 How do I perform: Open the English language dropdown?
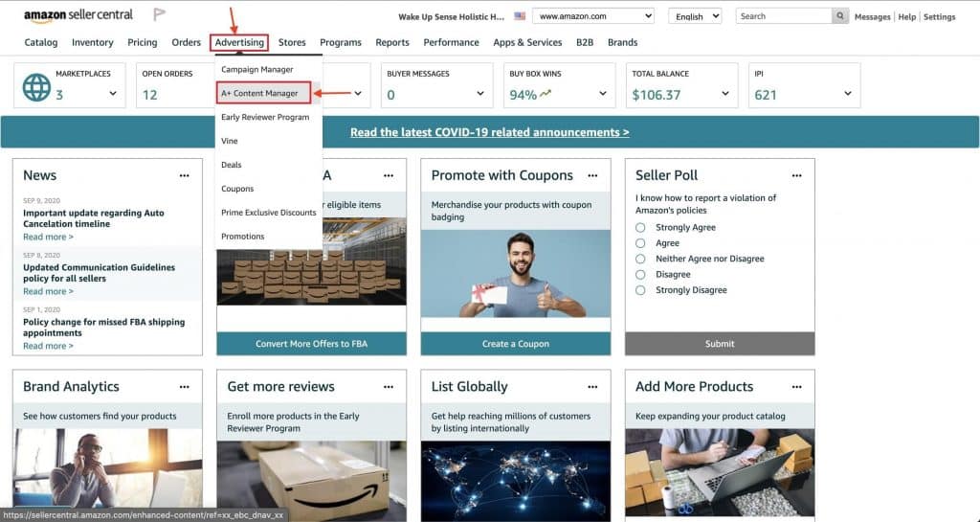[x=695, y=16]
